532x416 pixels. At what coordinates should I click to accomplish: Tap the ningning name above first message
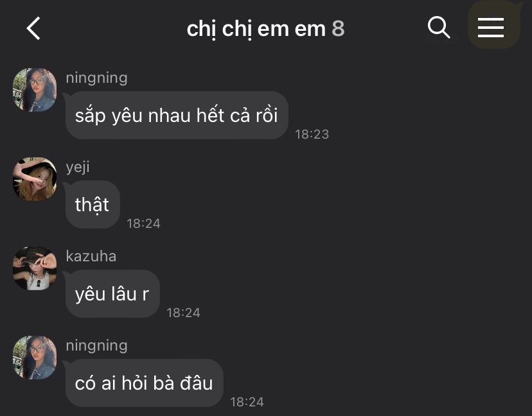pyautogui.click(x=96, y=78)
